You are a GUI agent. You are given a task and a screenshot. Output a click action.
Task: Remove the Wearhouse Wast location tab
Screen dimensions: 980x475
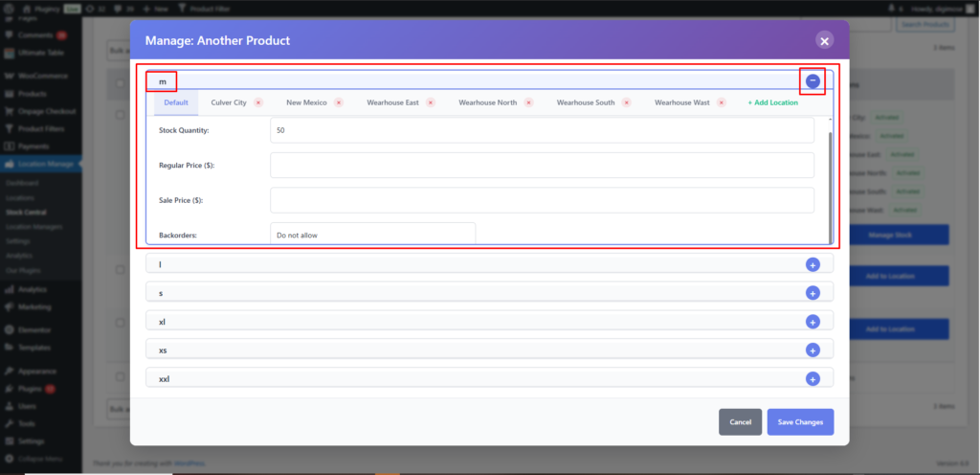coord(723,102)
